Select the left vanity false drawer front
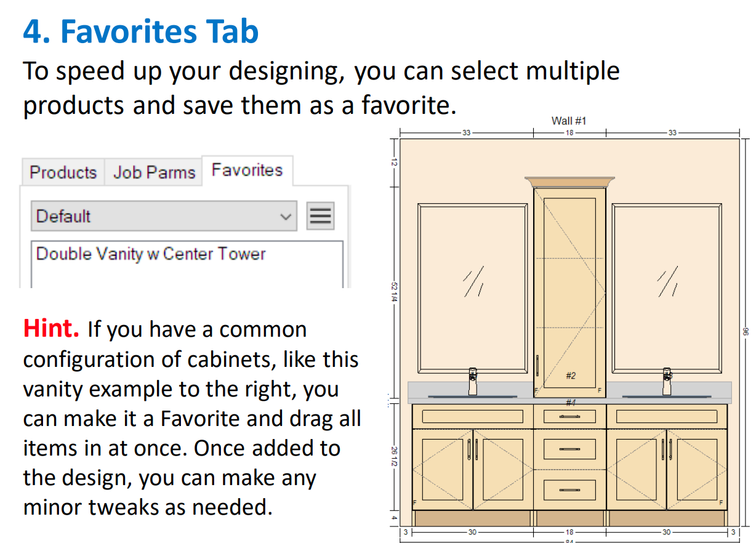The width and height of the screenshot is (756, 543). pos(472,416)
